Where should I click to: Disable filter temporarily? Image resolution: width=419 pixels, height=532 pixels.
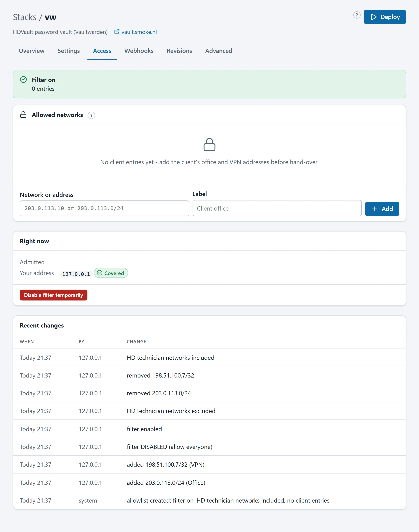(x=53, y=295)
